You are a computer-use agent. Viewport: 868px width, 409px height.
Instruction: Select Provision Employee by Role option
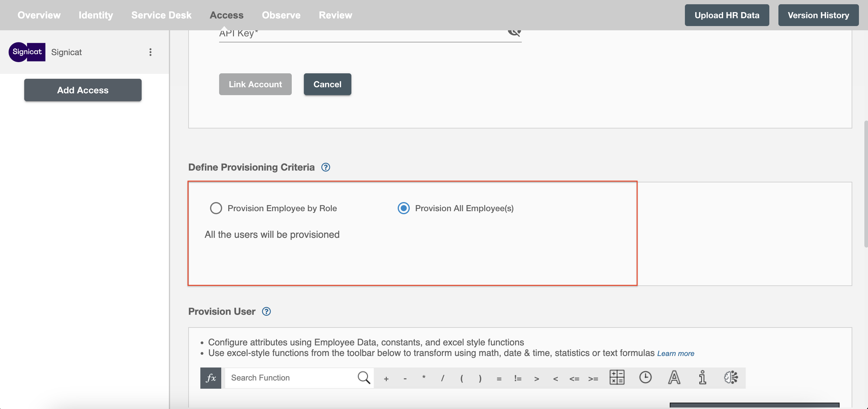(215, 208)
